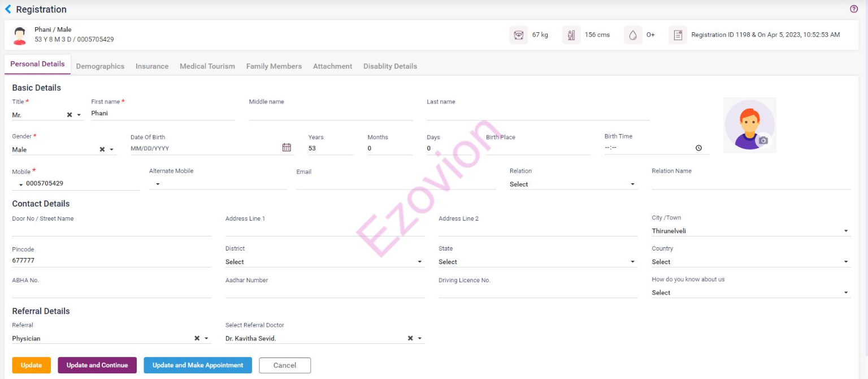Viewport: 868px width, 379px height.
Task: Click the Door No / Street Name field
Action: 111,230
